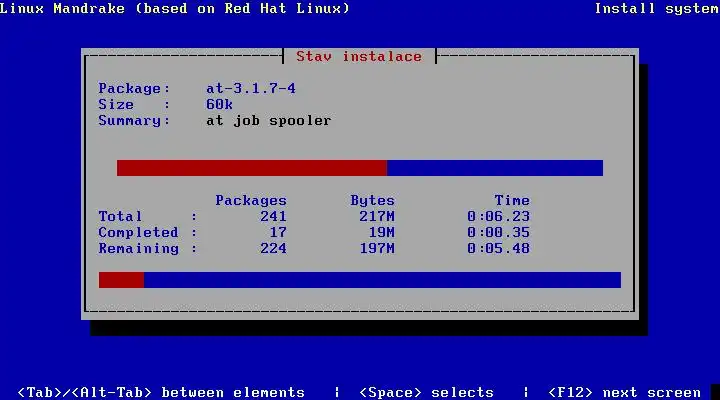
Task: Click the 'Packages' column header
Action: pos(251,200)
